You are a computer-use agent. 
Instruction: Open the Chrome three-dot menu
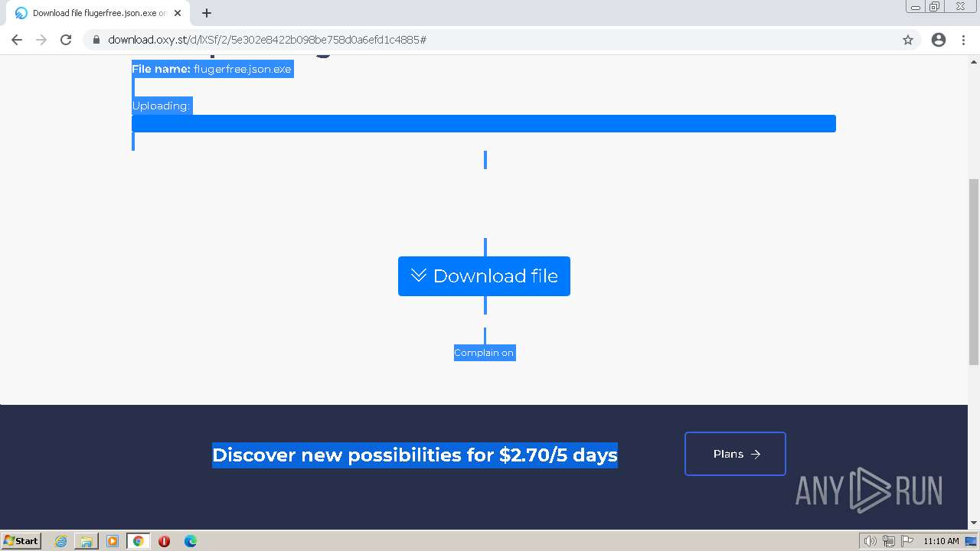963,40
